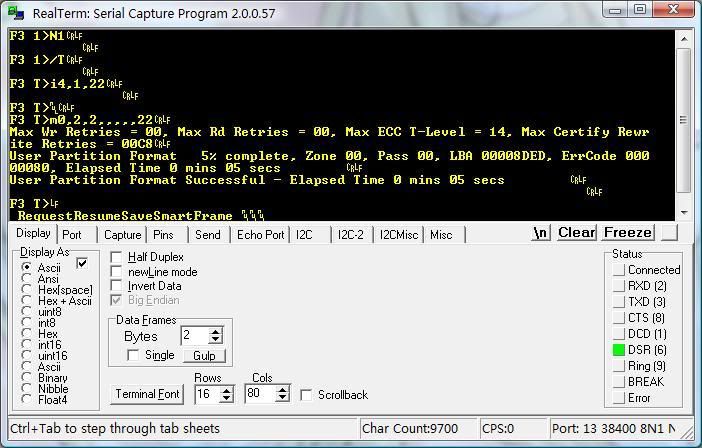Switch to the Send tab

208,235
